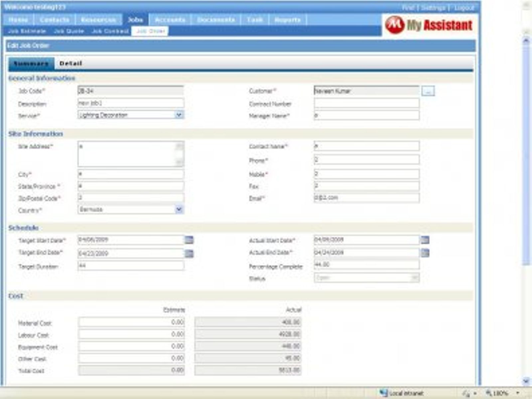Click the "Edit Job Order" heading

[29, 46]
